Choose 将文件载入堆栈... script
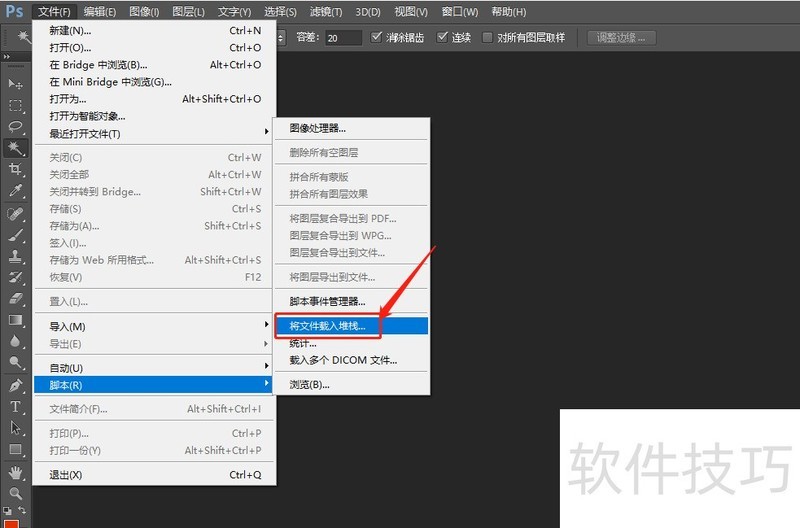The width and height of the screenshot is (800, 528). (351, 326)
